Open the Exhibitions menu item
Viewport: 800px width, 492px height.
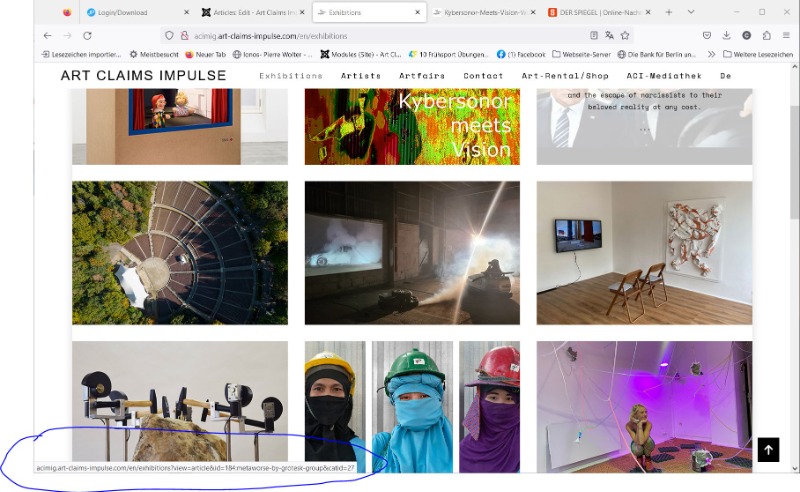(x=291, y=76)
